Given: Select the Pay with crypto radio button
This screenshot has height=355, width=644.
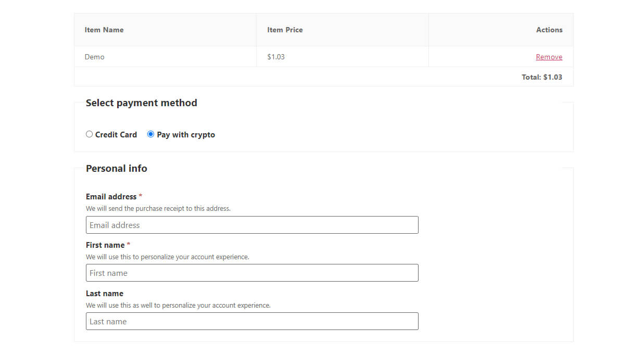Looking at the screenshot, I should pyautogui.click(x=151, y=134).
